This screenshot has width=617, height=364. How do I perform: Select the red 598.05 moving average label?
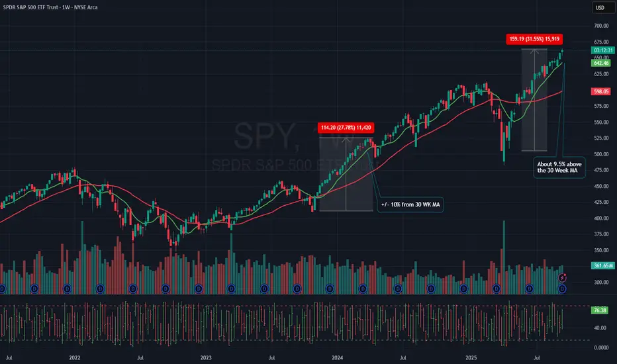[x=601, y=91]
